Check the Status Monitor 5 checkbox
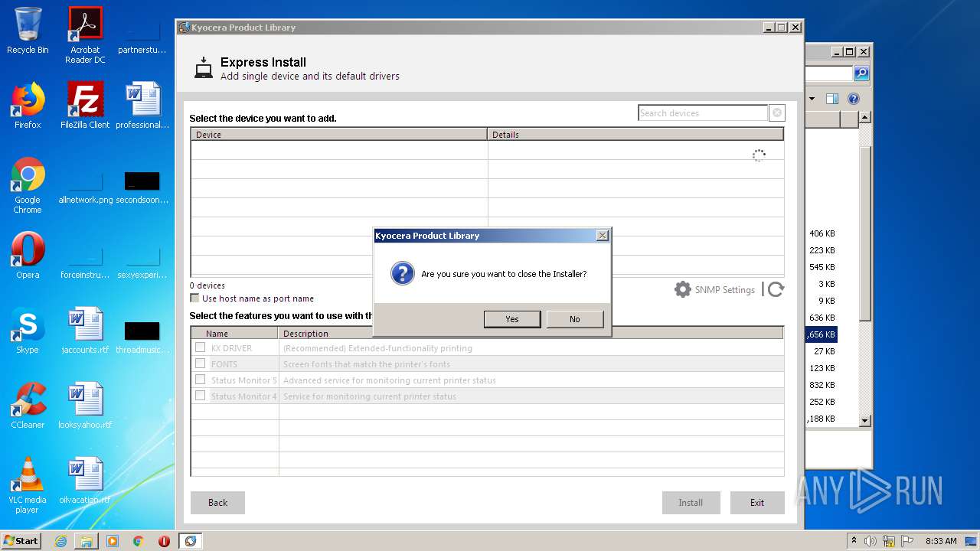This screenshot has width=980, height=551. pos(200,380)
